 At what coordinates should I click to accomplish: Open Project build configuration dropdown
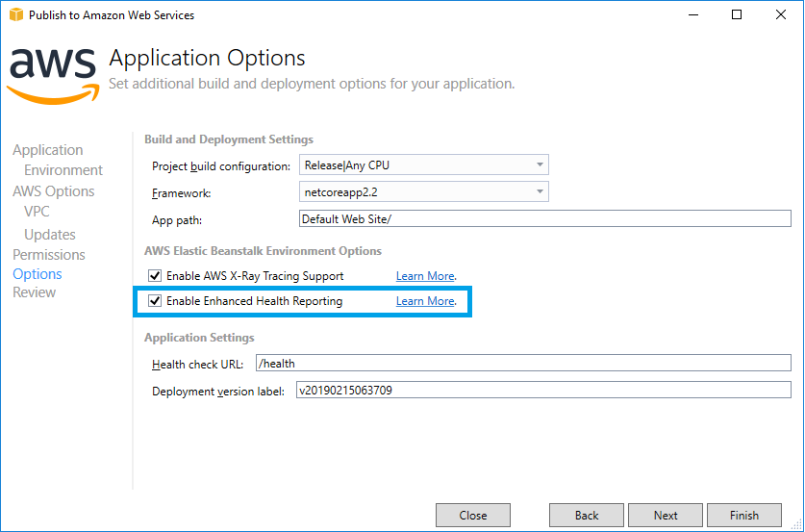click(x=423, y=165)
